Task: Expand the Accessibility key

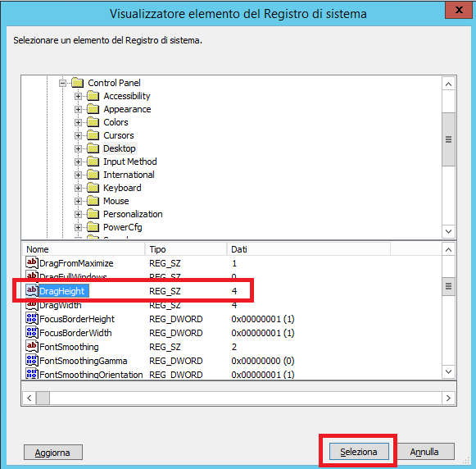Action: click(78, 96)
